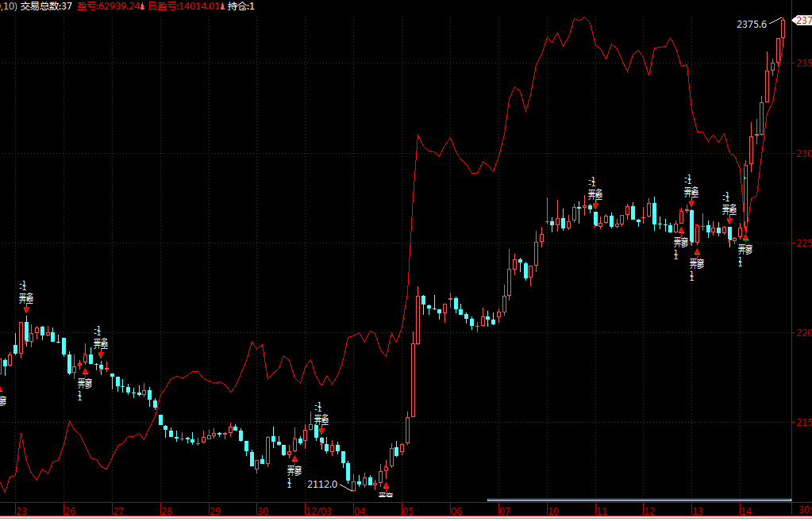Image resolution: width=812 pixels, height=521 pixels.
Task: Select the 26 date on the time axis
Action: 70,511
